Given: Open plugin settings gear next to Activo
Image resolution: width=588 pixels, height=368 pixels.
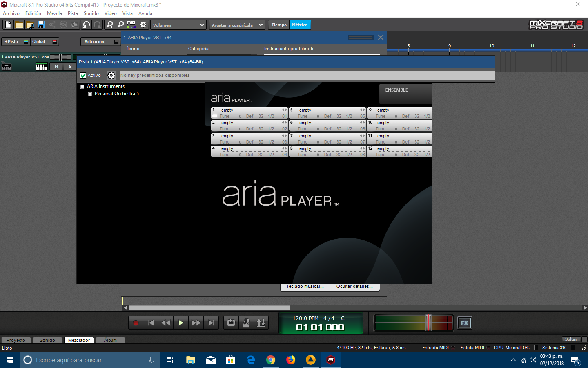Looking at the screenshot, I should click(111, 75).
